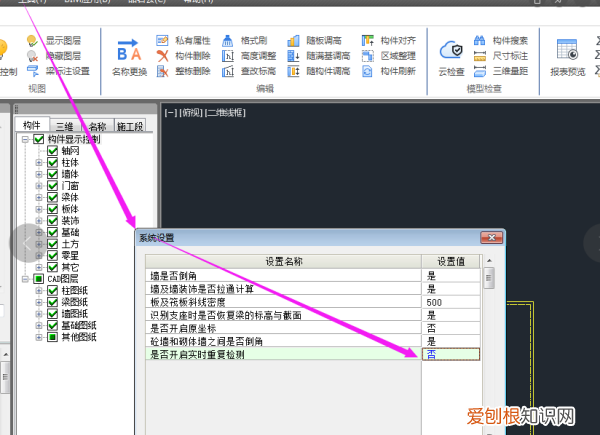The width and height of the screenshot is (600, 435).
Task: Run the 云检查 cloud check
Action: click(x=451, y=57)
